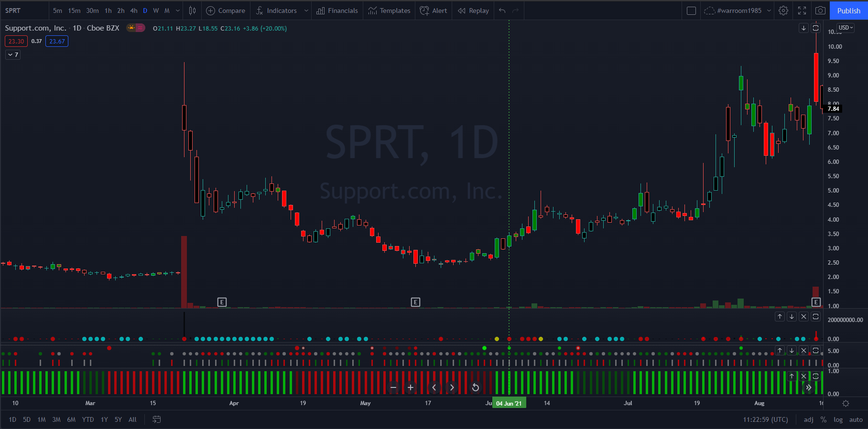Image resolution: width=868 pixels, height=429 pixels.
Task: Move the bottom green-bar pane up
Action: pyautogui.click(x=792, y=376)
